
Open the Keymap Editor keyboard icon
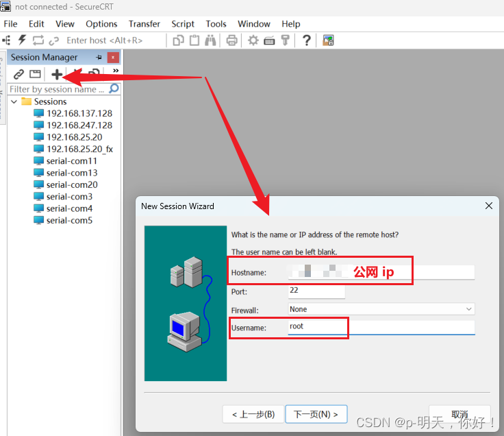pos(269,41)
